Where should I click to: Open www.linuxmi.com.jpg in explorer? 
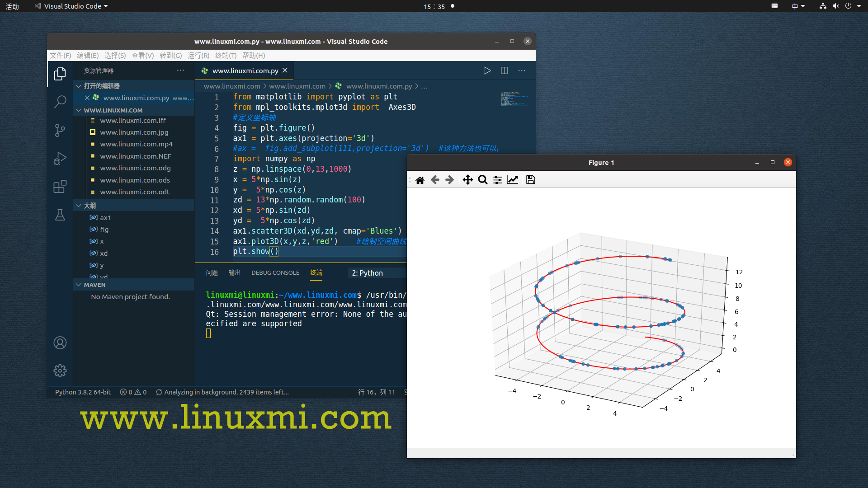coord(134,132)
